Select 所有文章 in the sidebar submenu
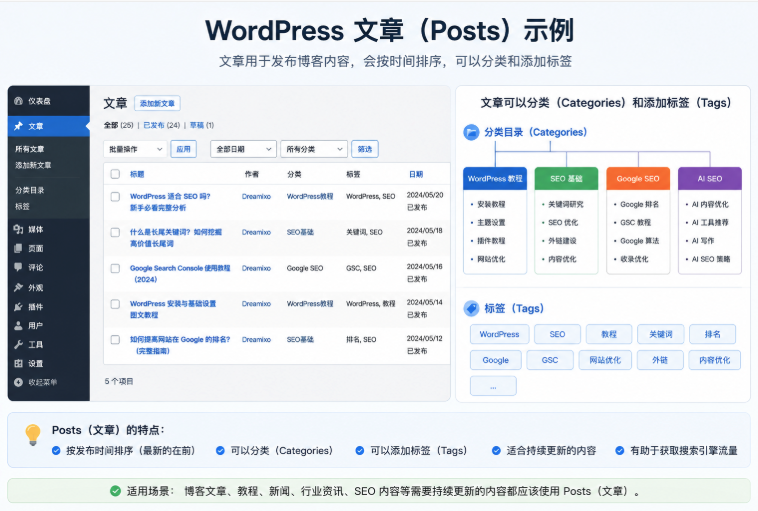The width and height of the screenshot is (758, 511). tap(29, 149)
